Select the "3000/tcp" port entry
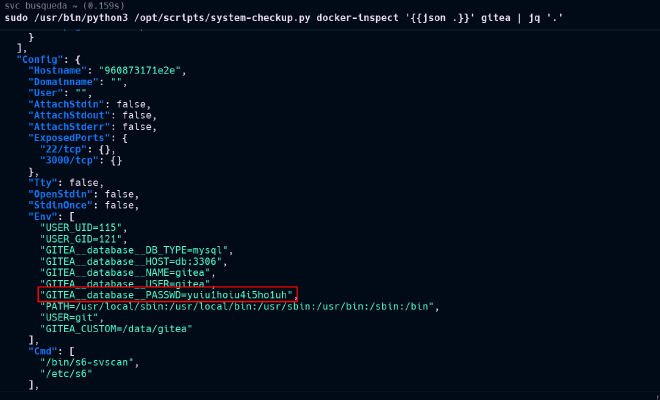Viewport: 660px width, 400px height. (x=81, y=160)
